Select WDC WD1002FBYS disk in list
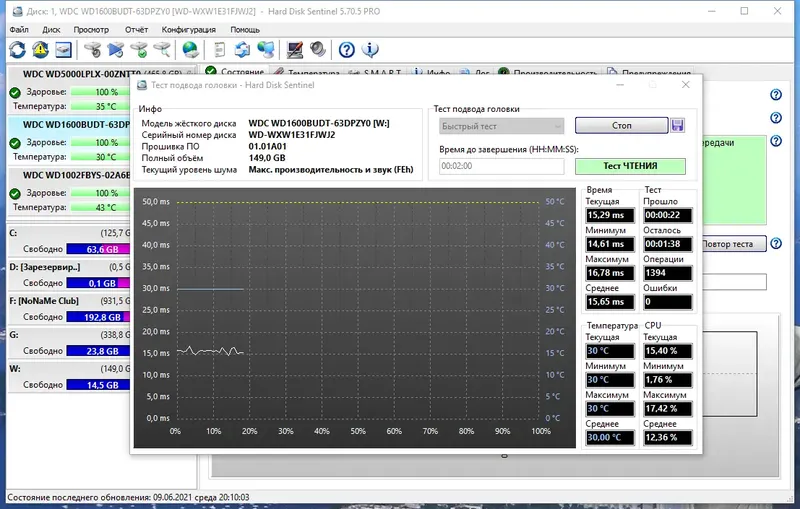The image size is (800, 509). point(76,175)
